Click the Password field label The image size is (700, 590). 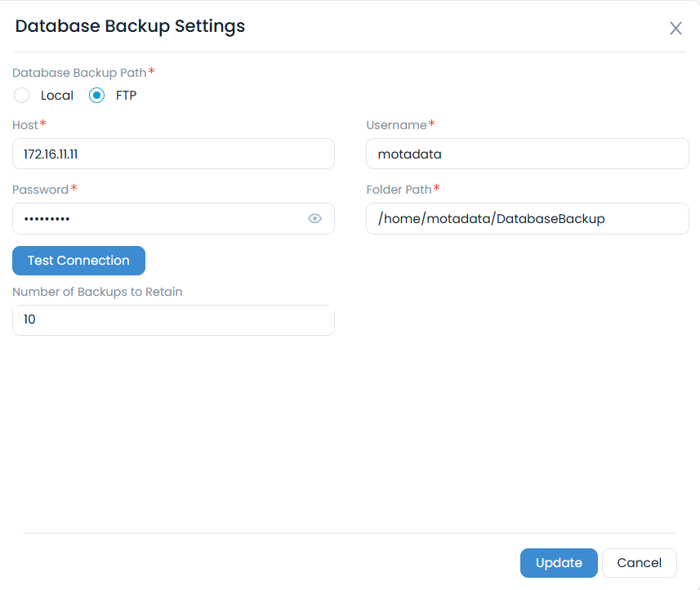40,190
